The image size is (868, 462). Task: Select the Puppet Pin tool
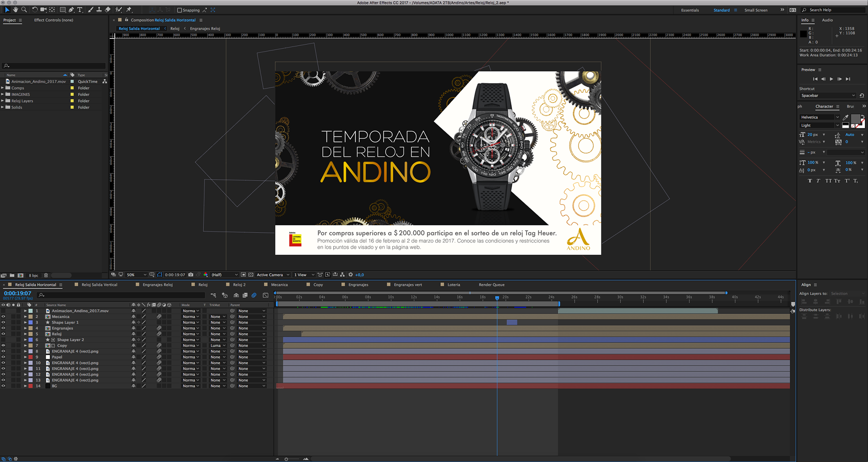pos(129,10)
